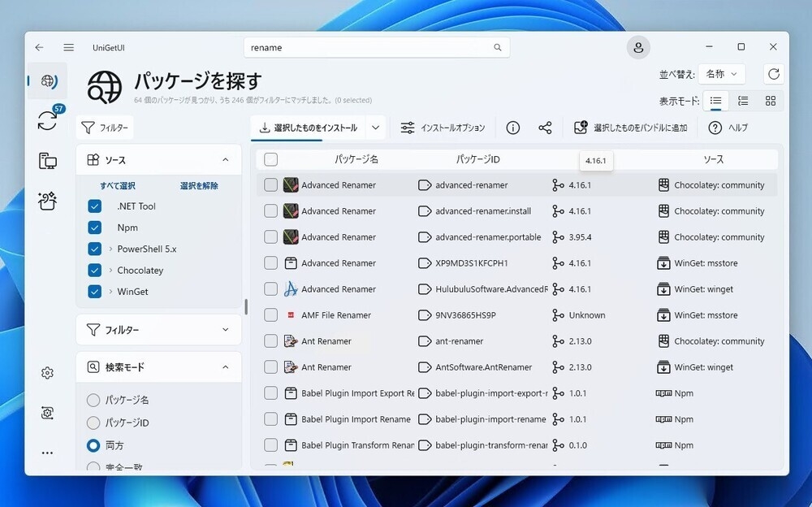This screenshot has height=507, width=812.
Task: Open Software Updates sidebar icon with 57 badge
Action: pos(47,119)
